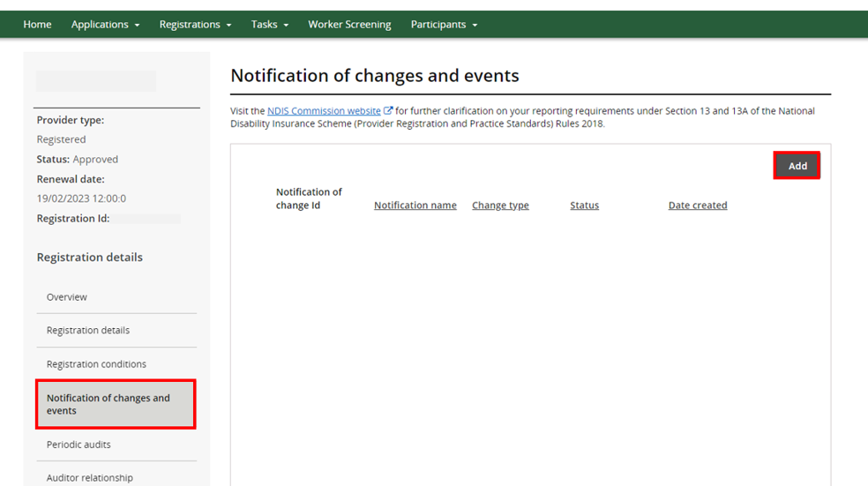Viewport: 868px width, 486px height.
Task: Open Registration conditions in sidebar
Action: click(x=96, y=364)
